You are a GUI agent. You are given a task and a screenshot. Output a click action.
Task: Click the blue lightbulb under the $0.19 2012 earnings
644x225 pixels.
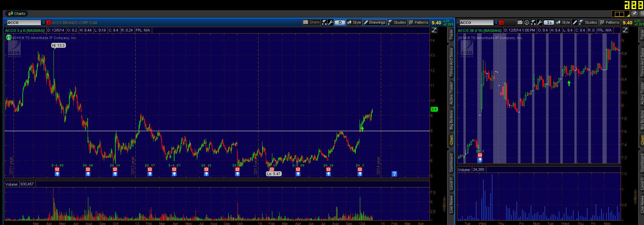(206, 174)
